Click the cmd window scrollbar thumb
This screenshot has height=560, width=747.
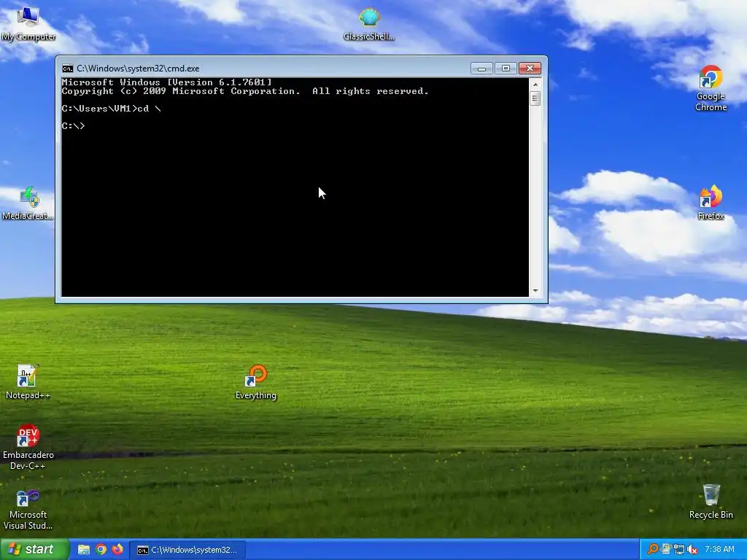coord(535,98)
